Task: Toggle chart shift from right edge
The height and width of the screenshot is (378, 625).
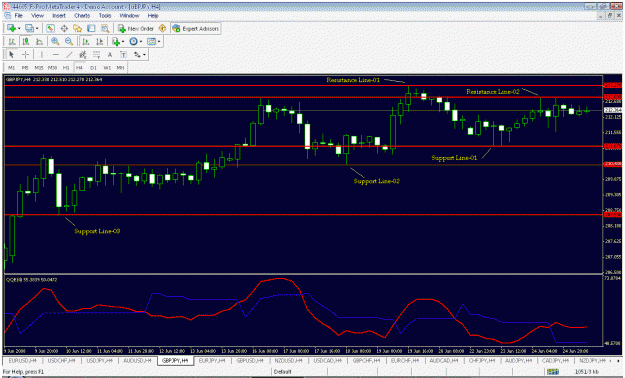Action: (100, 41)
